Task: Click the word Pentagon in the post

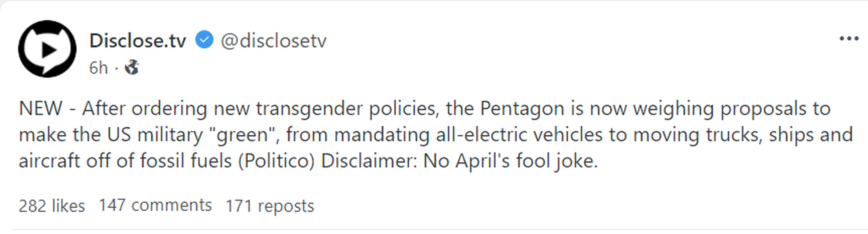Action: click(522, 109)
